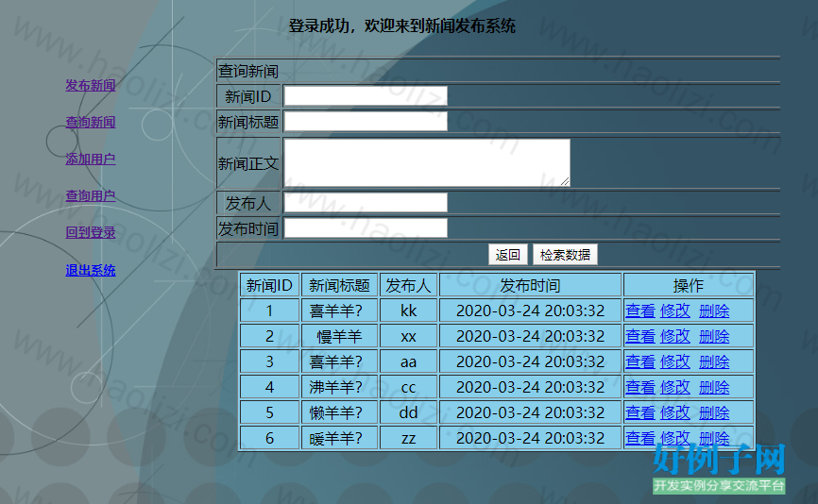Delete news row 1 via 删除
The image size is (818, 504).
(714, 311)
